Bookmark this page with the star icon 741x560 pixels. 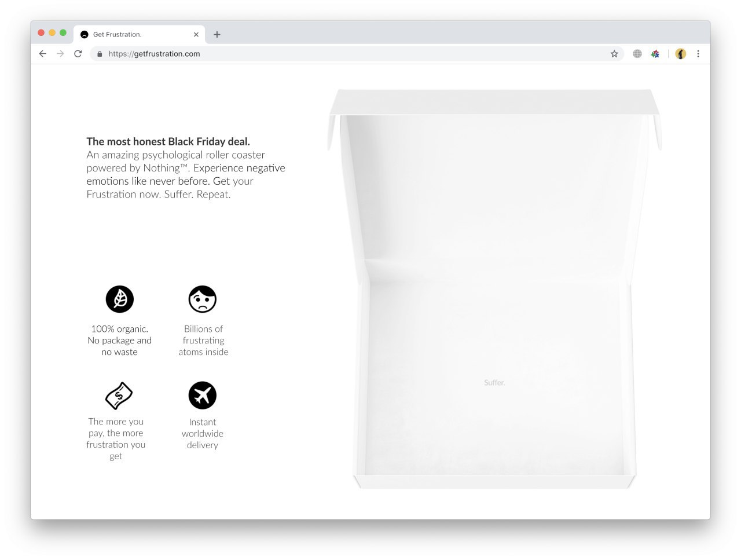(614, 54)
